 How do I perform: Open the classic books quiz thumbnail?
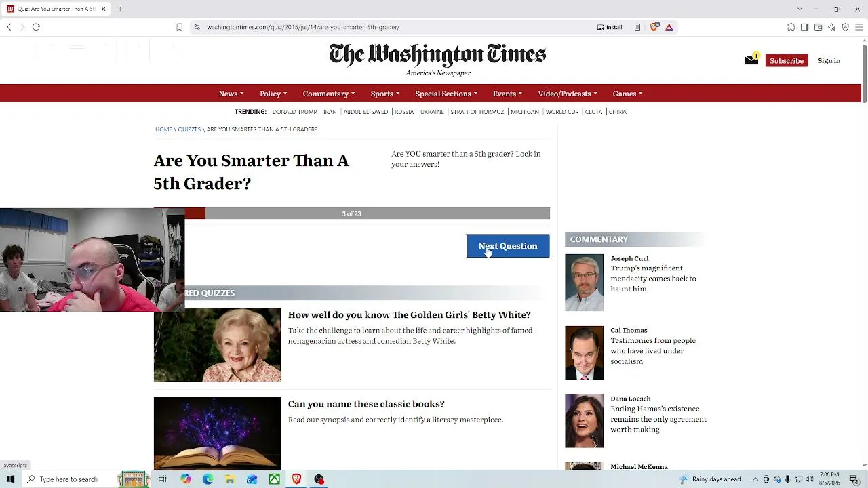pyautogui.click(x=217, y=433)
